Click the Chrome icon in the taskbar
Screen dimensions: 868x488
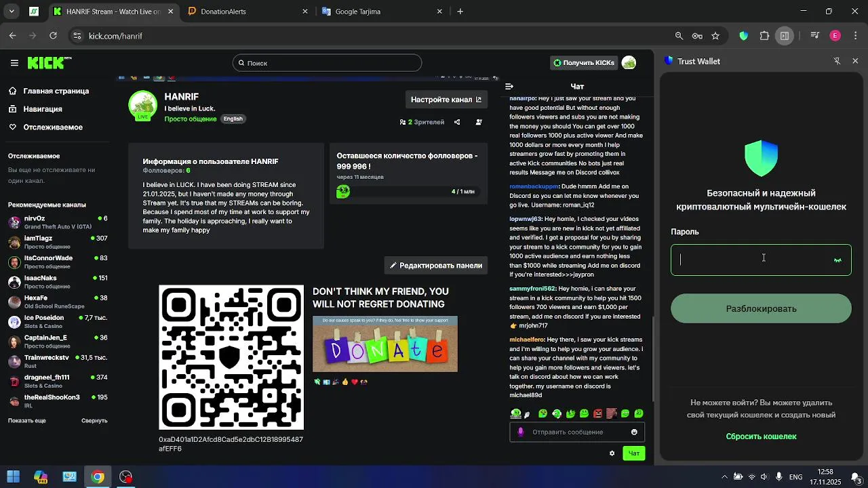point(98,476)
